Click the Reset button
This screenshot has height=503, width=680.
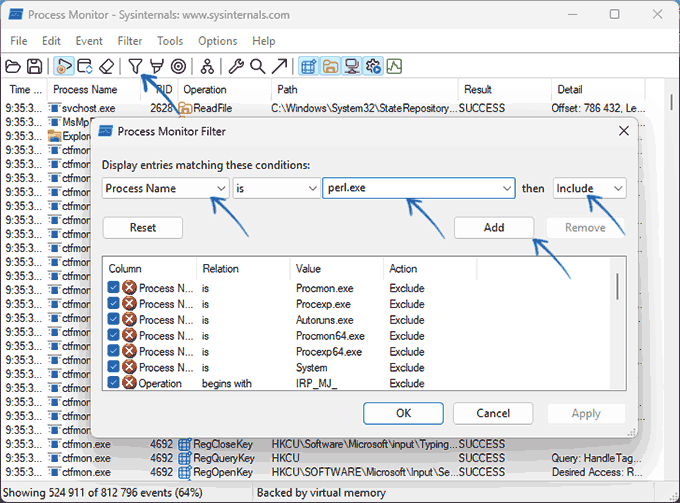pos(143,228)
